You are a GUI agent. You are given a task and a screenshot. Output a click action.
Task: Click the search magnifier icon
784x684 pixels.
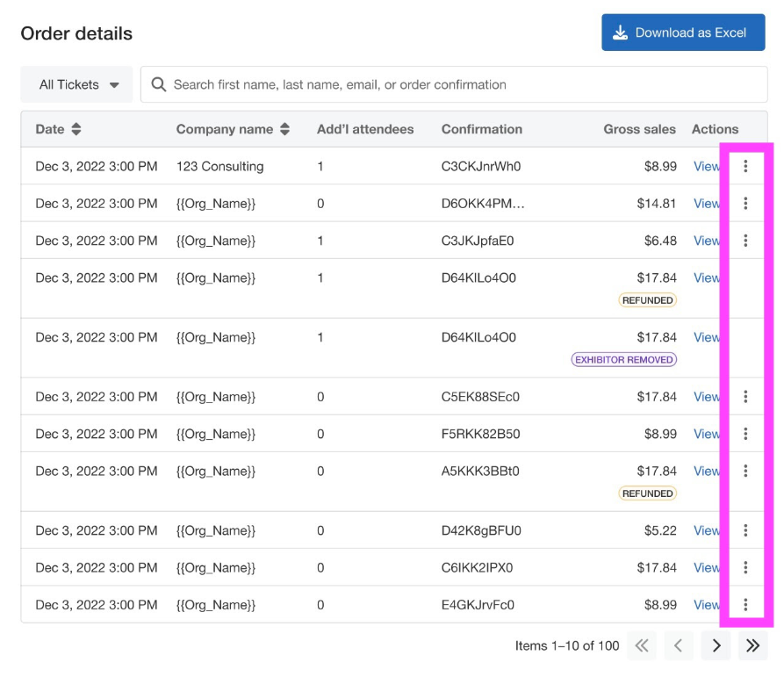point(159,84)
